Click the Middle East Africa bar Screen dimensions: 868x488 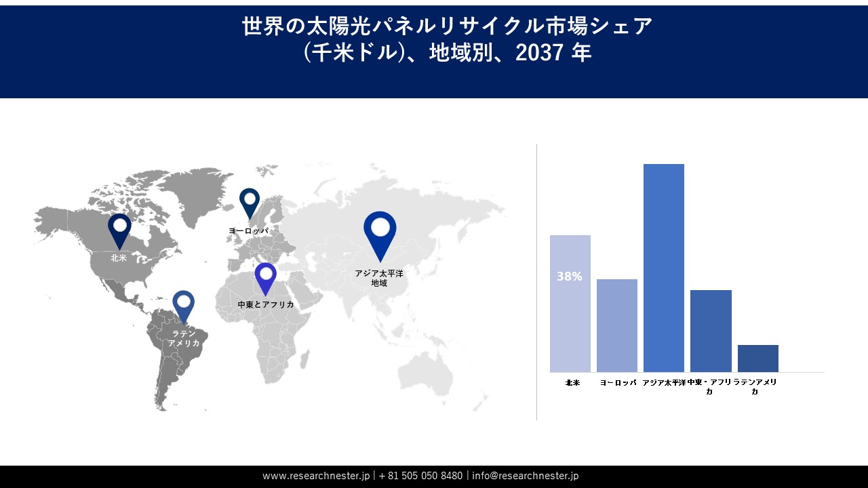coord(711,331)
